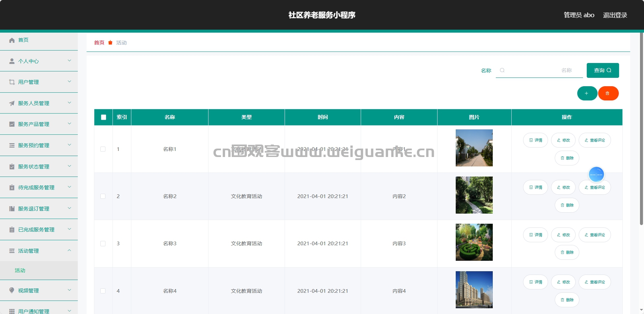
Task: Click the orange trash batch-delete button
Action: 608,93
